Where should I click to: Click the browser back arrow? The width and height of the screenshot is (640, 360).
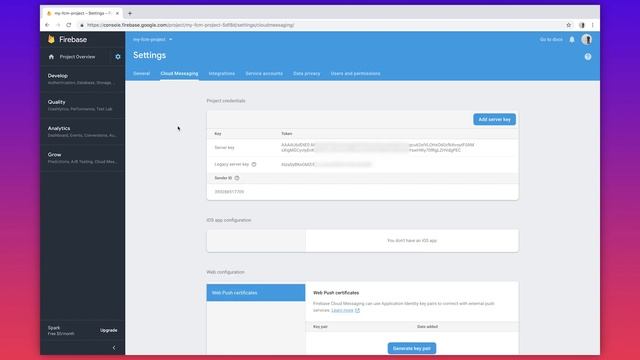[x=47, y=25]
